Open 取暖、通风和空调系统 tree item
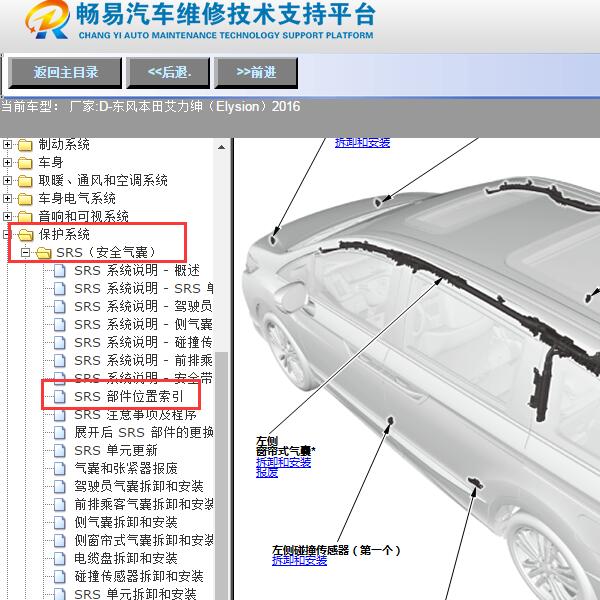 [103, 181]
